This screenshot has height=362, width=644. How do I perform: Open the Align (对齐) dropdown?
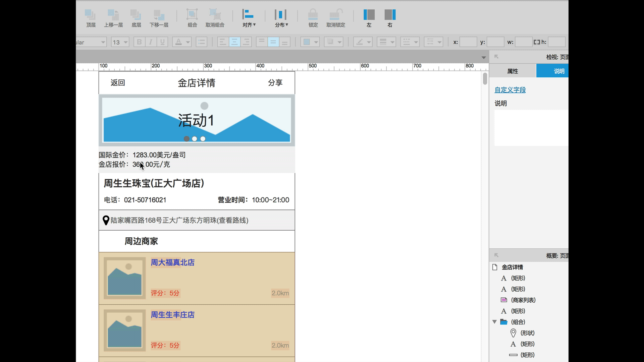pyautogui.click(x=249, y=17)
